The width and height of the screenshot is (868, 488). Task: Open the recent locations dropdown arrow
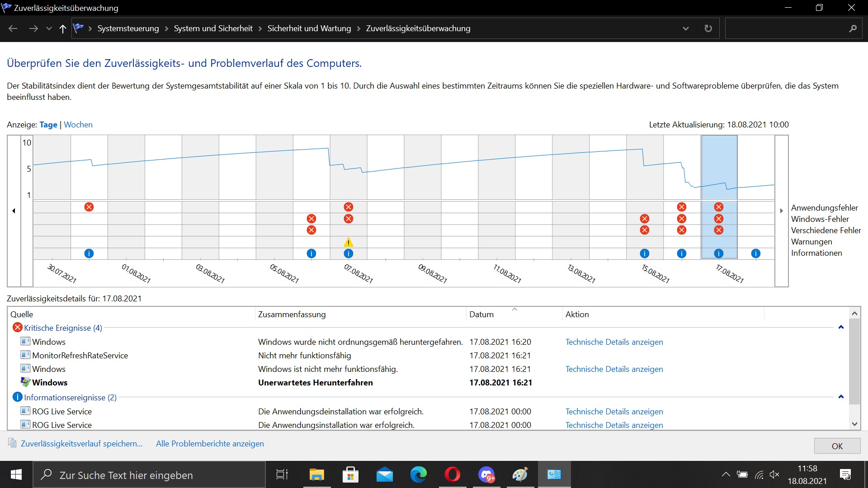[49, 28]
